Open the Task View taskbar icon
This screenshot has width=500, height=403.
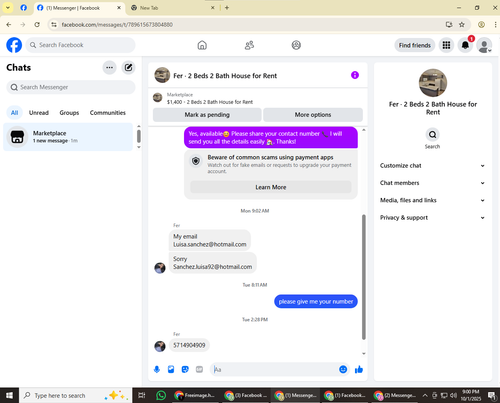(x=142, y=395)
